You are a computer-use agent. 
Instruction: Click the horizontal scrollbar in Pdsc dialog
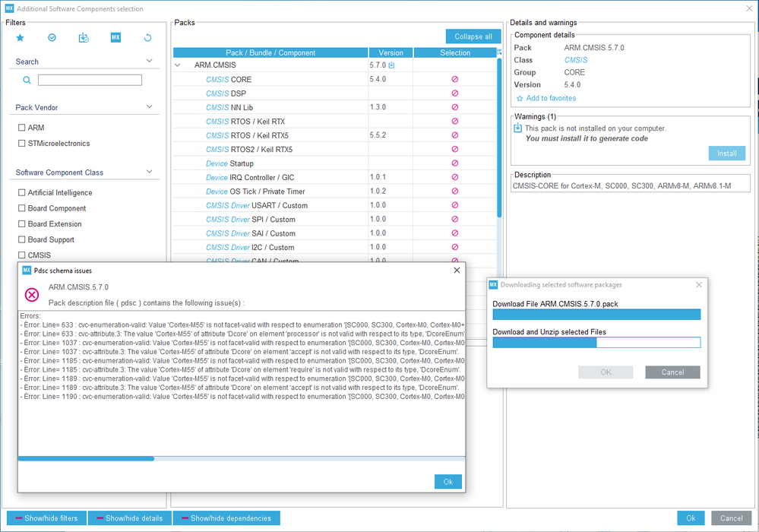click(x=86, y=458)
